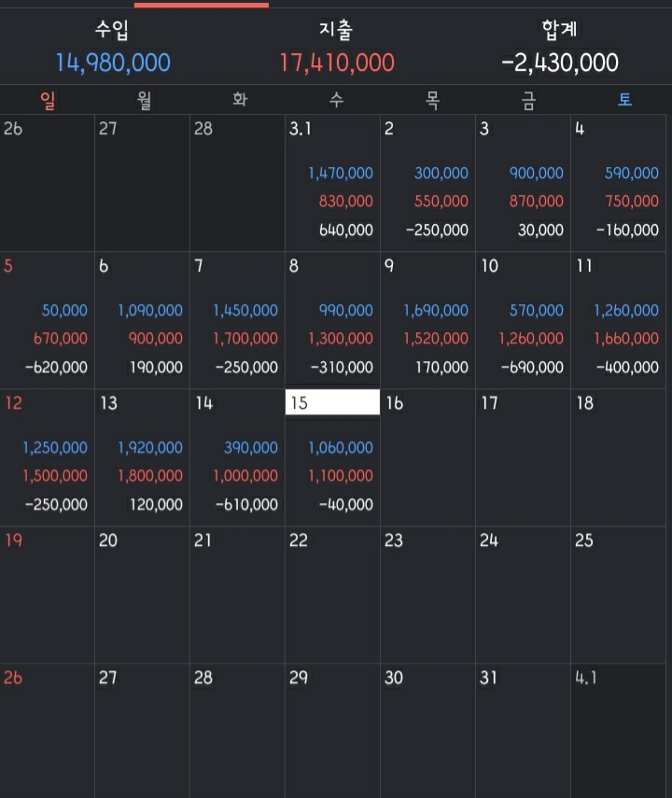Screen dimensions: 672x798
Task: Tap the 수입 total 14,980,000
Action: [x=113, y=63]
